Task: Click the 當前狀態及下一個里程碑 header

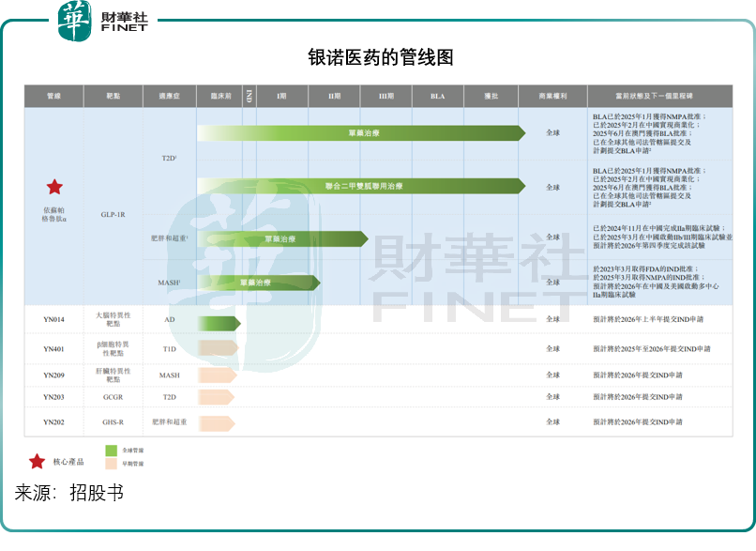Action: coord(660,96)
